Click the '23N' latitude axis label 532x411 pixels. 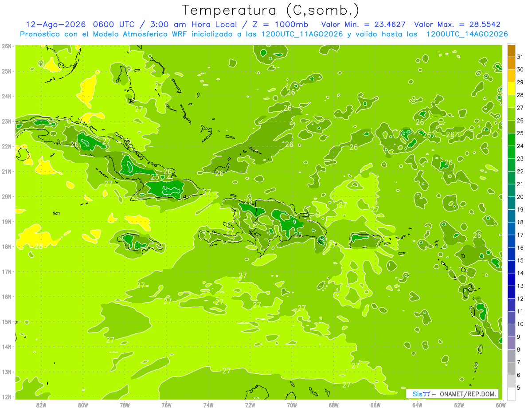coord(6,121)
